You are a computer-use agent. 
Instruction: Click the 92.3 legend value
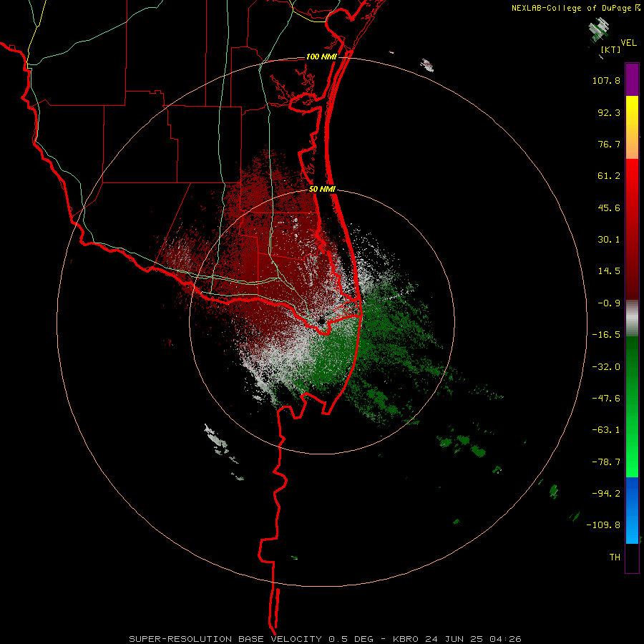[x=609, y=112]
